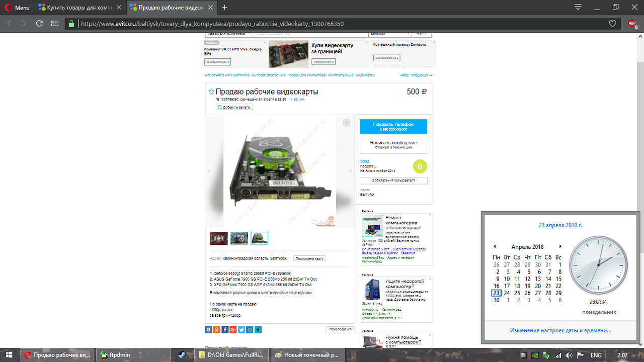Click 'Пожаловаться' report button
The image size is (644, 362).
click(340, 330)
